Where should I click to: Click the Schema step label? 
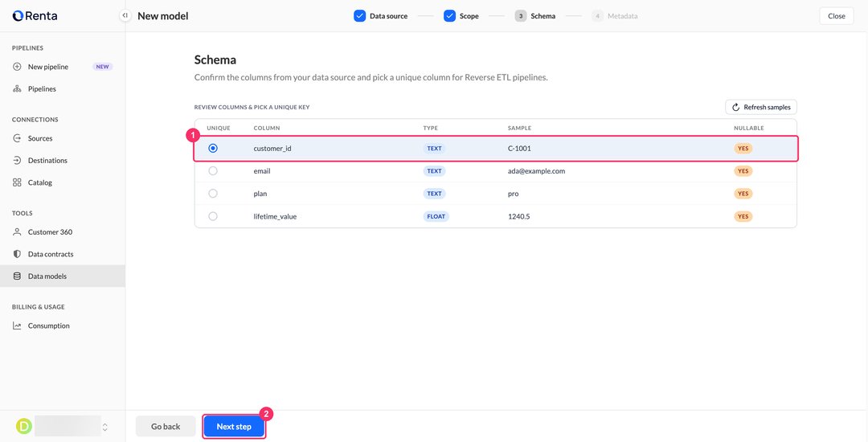point(543,16)
